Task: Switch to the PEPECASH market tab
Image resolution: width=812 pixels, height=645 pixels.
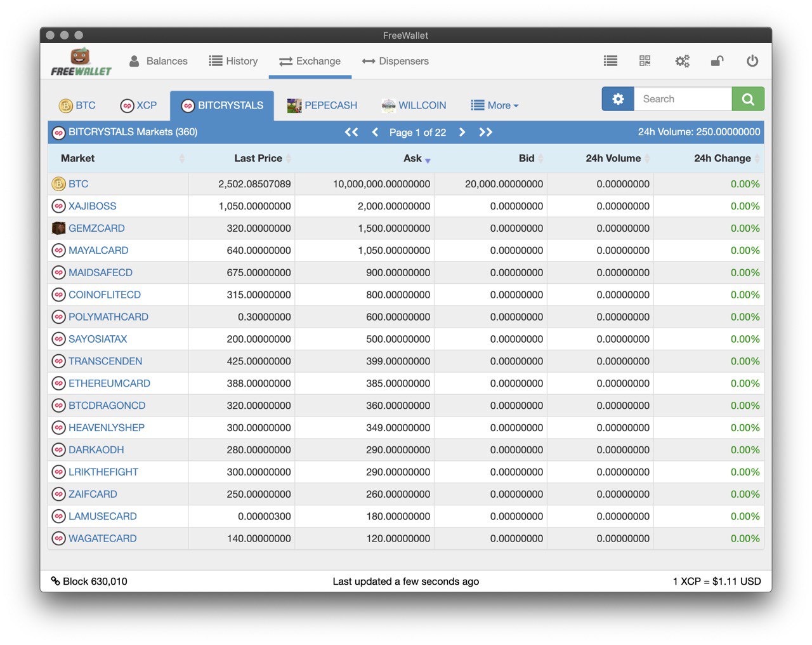Action: click(322, 105)
